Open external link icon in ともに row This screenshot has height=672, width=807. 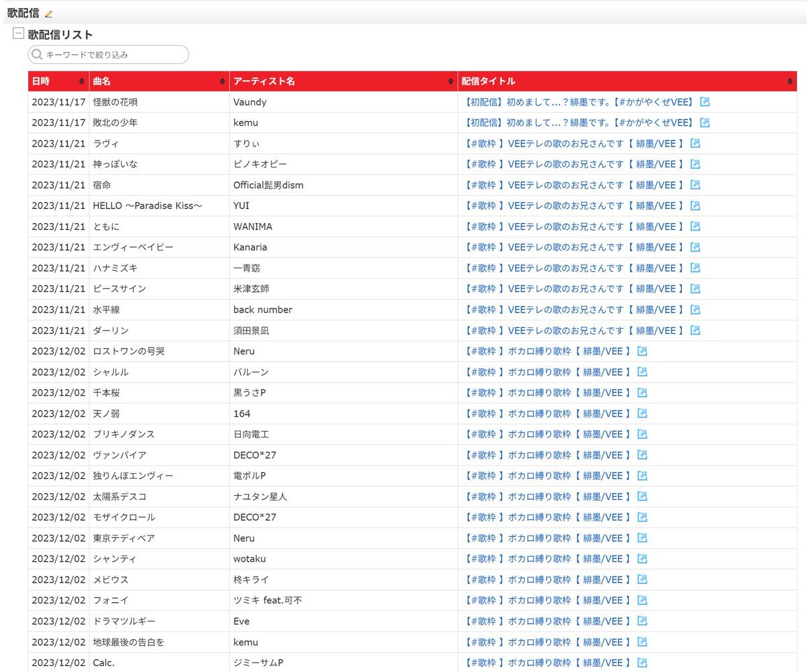695,227
